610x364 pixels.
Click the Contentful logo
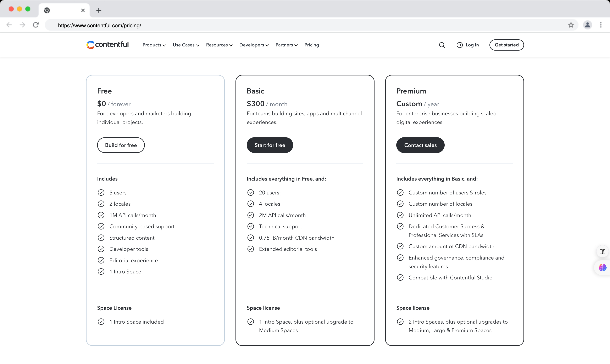tap(107, 45)
